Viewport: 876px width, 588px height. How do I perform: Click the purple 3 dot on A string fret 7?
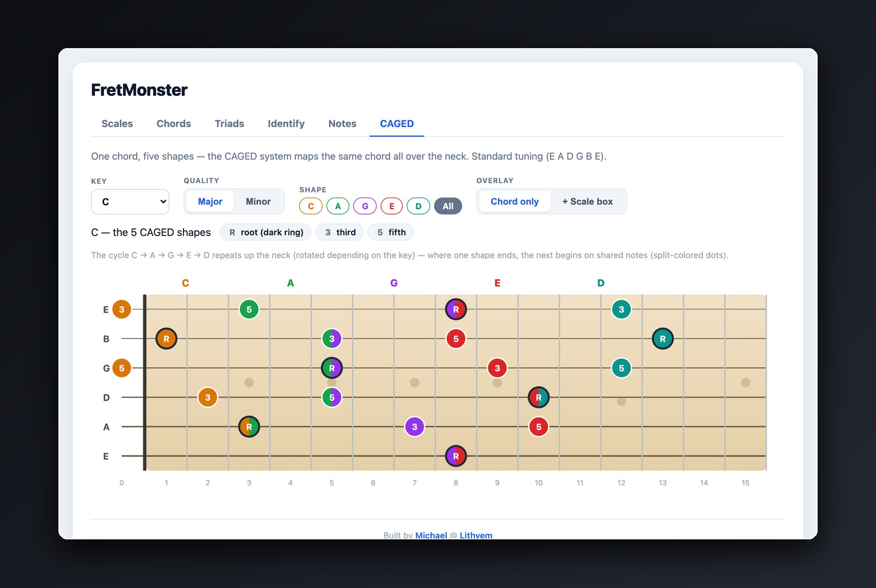(415, 427)
